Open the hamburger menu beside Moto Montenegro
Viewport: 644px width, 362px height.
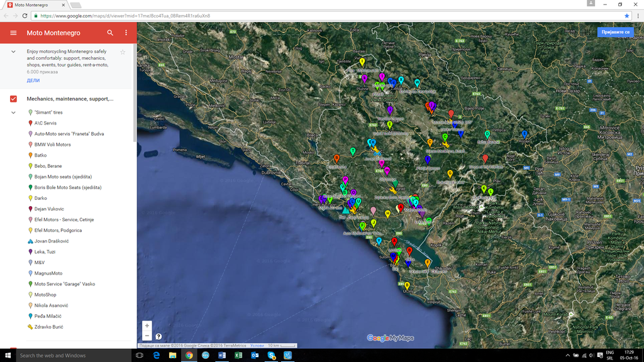13,33
